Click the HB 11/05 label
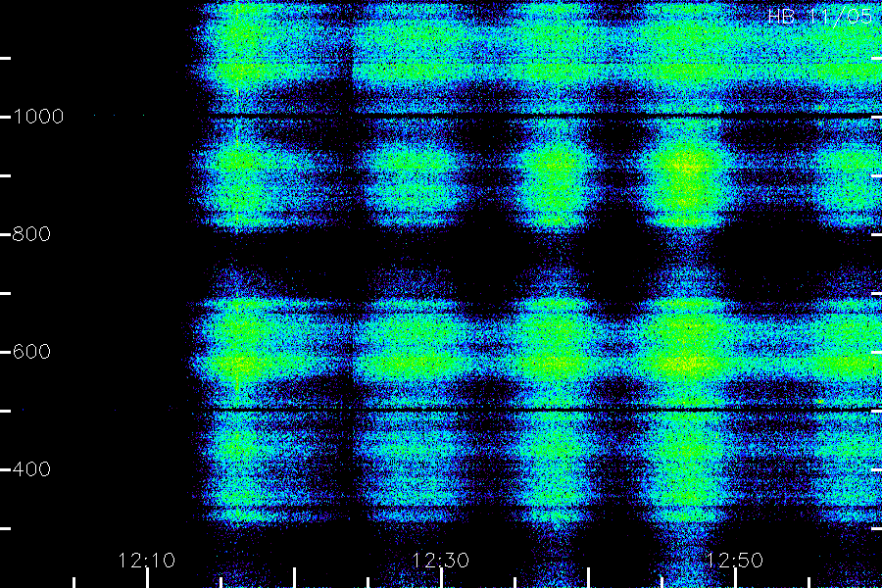The image size is (882, 588). [x=820, y=17]
